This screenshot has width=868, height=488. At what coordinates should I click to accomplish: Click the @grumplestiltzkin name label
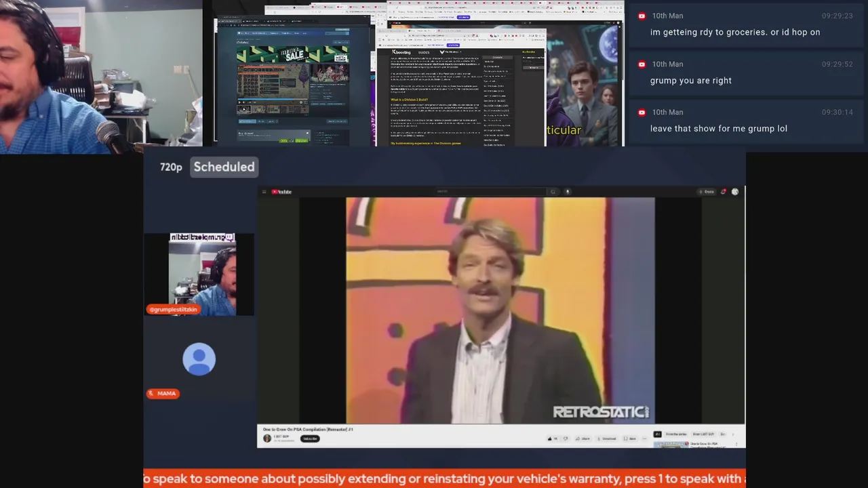(172, 309)
